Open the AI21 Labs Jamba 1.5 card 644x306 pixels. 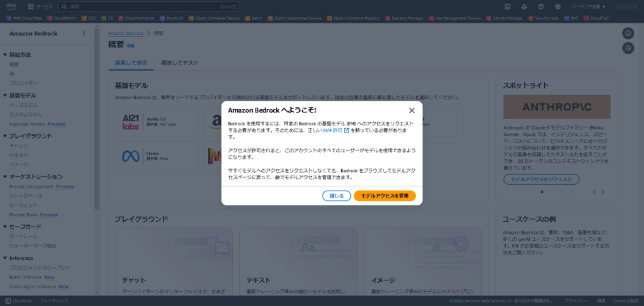tap(158, 122)
